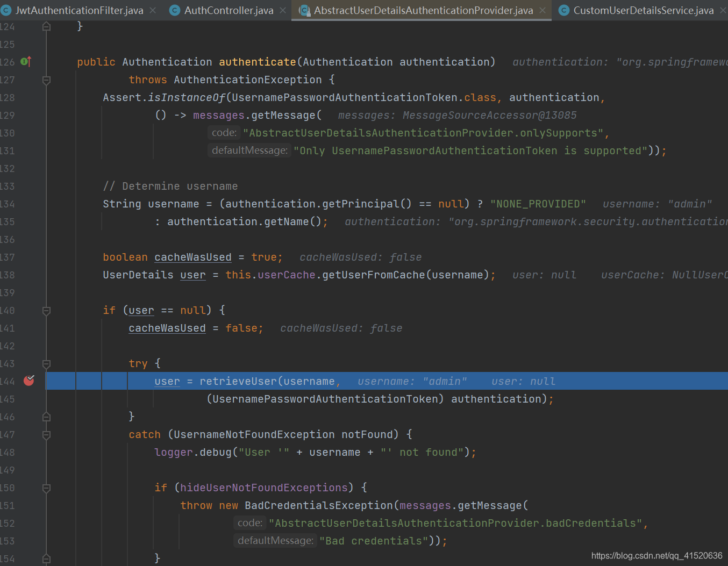This screenshot has height=566, width=728.
Task: Click the verified breakpoint icon on line 144
Action: click(28, 381)
